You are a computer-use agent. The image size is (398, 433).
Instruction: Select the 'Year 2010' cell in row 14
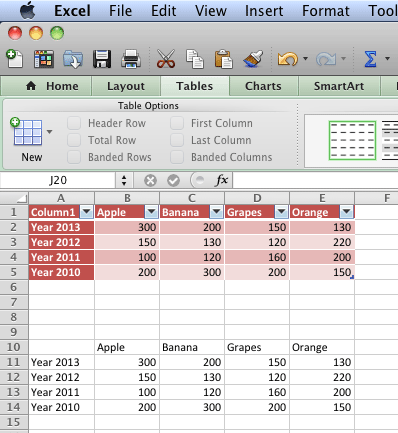[61, 407]
